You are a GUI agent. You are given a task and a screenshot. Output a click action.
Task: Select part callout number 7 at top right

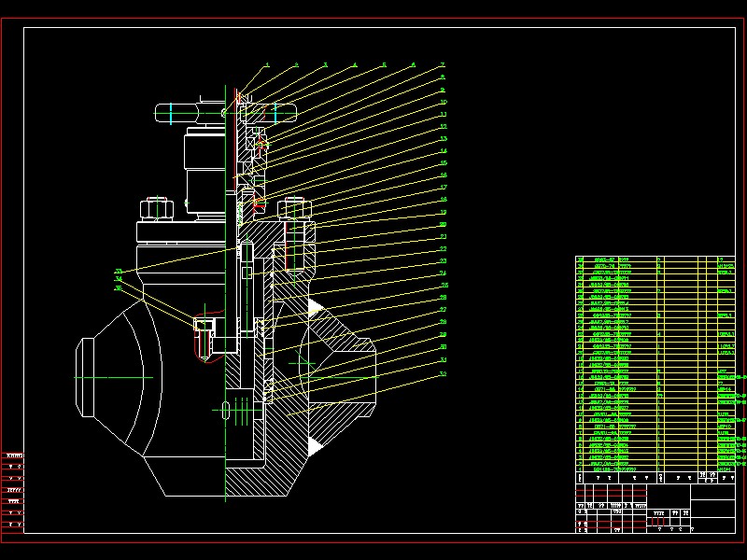pyautogui.click(x=443, y=65)
